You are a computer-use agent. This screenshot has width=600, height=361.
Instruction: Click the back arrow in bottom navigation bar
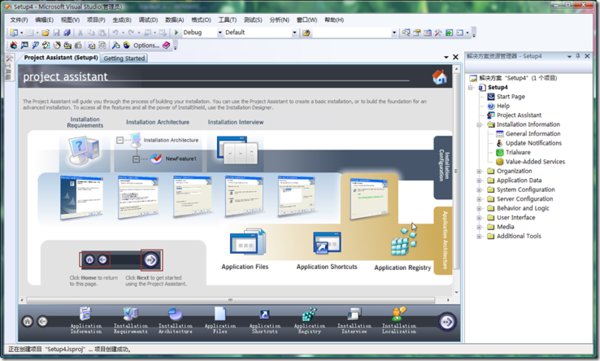(x=42, y=321)
